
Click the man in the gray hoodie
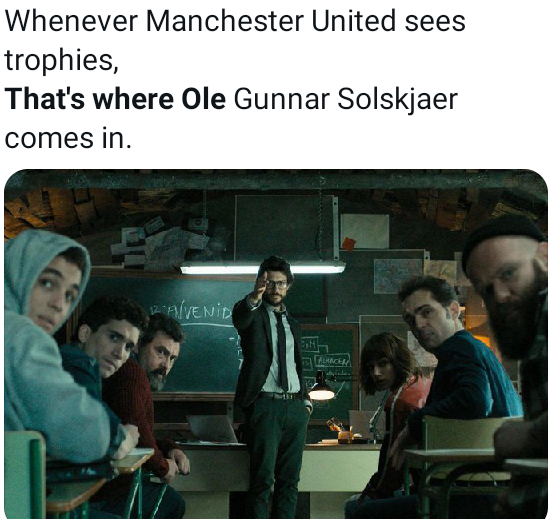tap(53, 354)
